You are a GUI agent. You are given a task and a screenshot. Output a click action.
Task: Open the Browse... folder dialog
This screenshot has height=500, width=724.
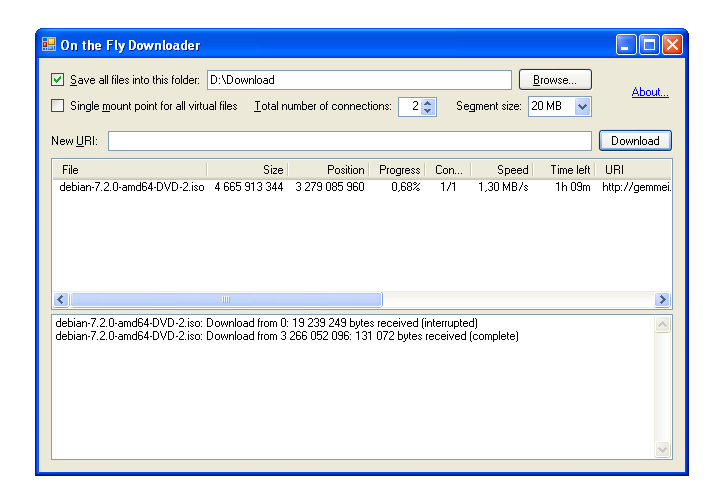tap(555, 80)
